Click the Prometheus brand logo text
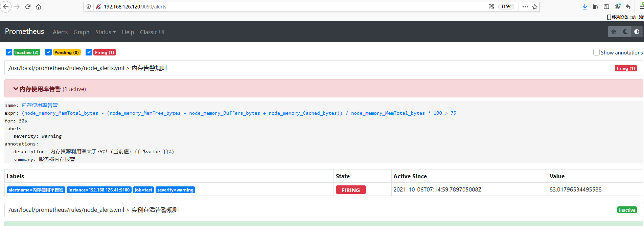The image size is (644, 226). [x=24, y=31]
